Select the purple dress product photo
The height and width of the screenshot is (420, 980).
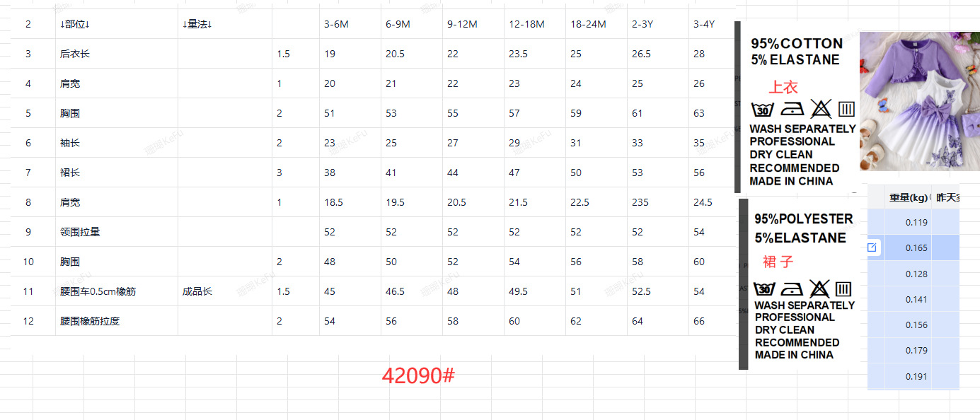click(920, 100)
